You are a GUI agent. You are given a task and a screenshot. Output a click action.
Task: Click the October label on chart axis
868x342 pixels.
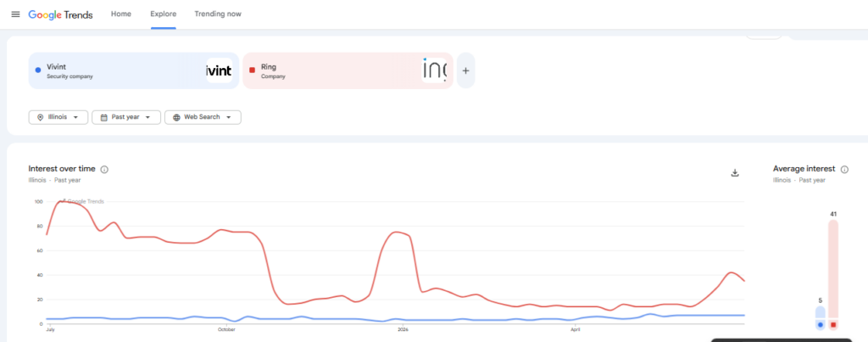[226, 330]
